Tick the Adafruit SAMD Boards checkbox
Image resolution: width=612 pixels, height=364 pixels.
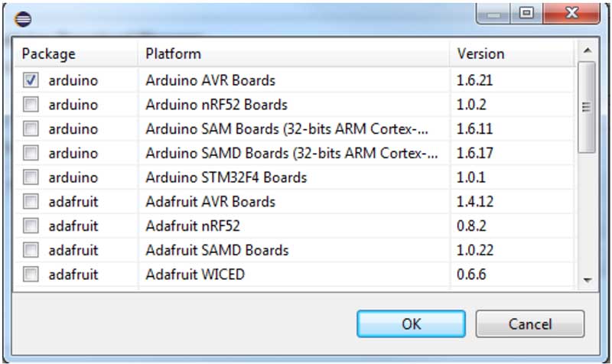(x=31, y=250)
